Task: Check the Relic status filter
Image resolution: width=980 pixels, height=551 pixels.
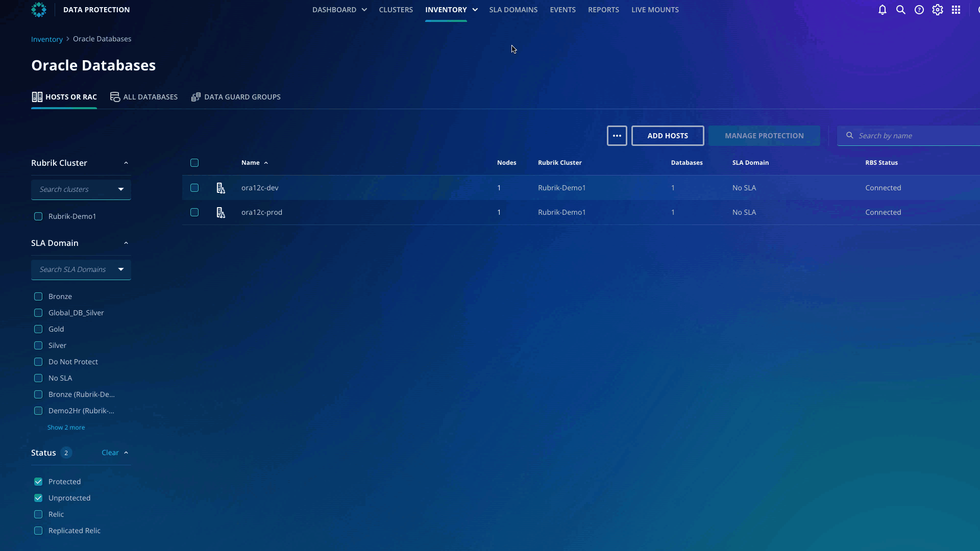Action: pos(38,514)
